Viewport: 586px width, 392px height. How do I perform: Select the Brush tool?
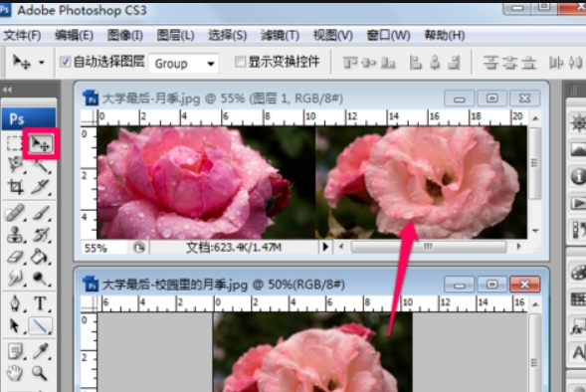pos(41,213)
